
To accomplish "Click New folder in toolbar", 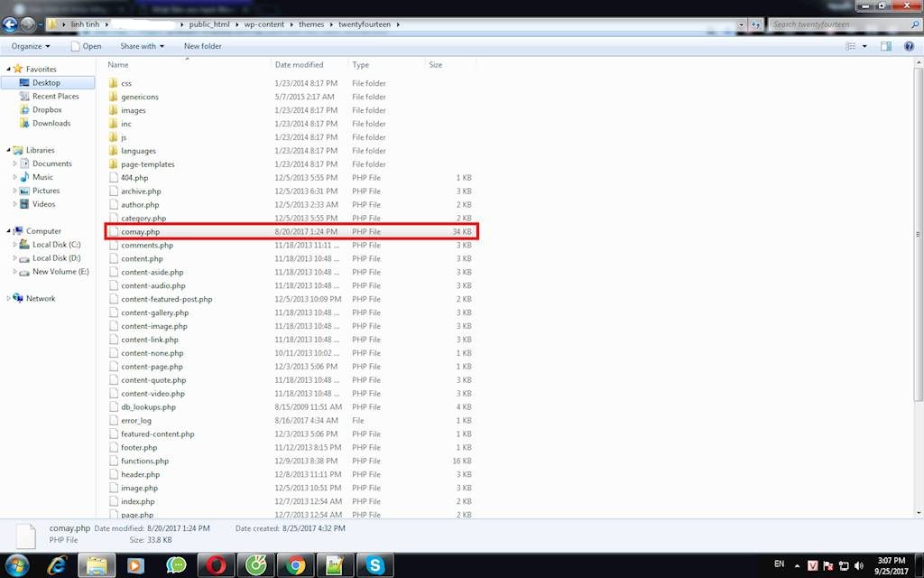I will click(203, 46).
